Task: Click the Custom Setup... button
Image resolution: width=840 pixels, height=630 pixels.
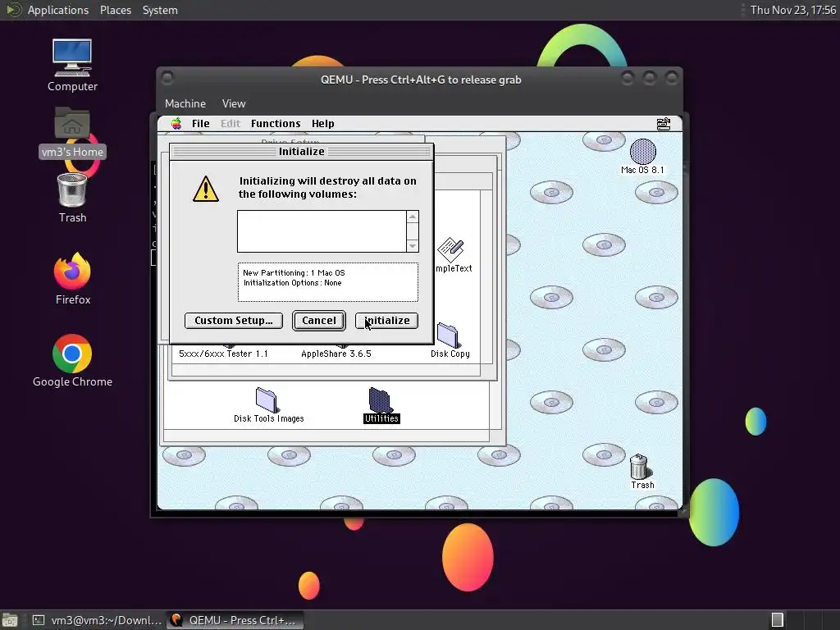Action: [x=234, y=321]
